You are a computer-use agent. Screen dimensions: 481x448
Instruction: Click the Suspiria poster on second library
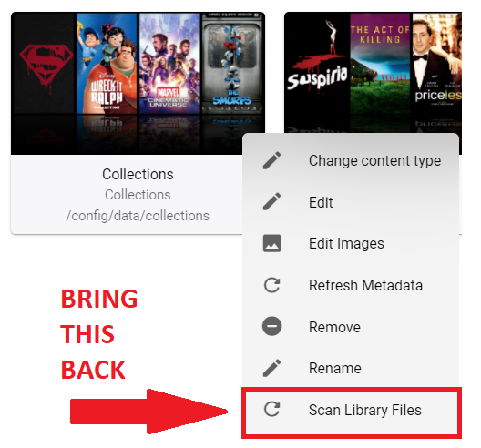click(317, 70)
